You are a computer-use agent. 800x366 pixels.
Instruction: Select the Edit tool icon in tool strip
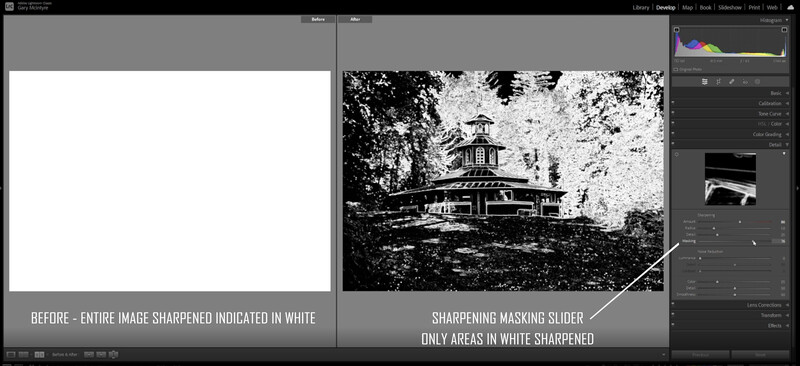(705, 82)
